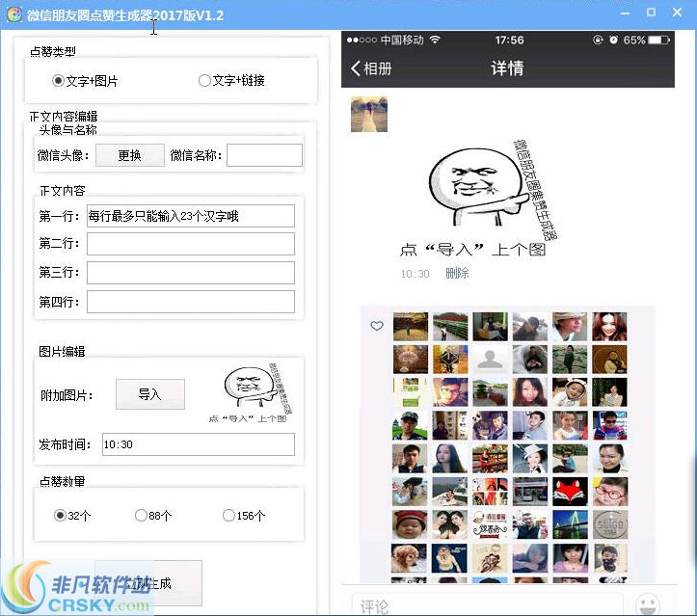Minimize the generator window
697x616 pixels.
coord(625,13)
